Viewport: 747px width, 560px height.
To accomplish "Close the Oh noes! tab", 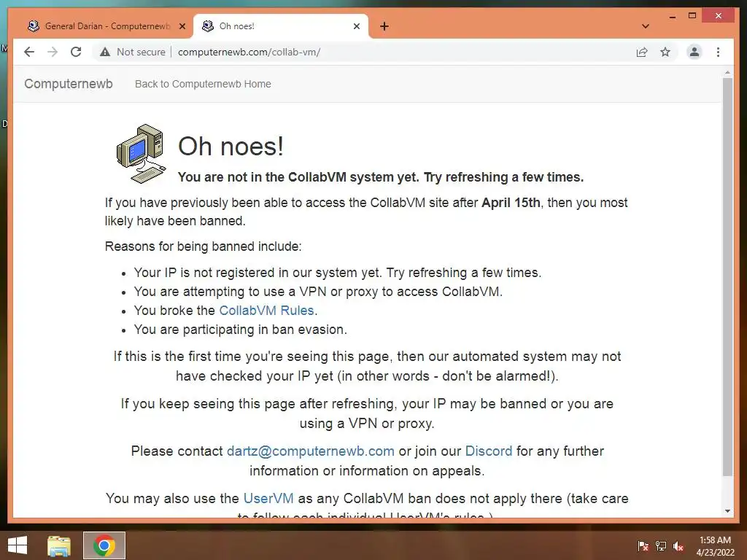I will click(356, 26).
